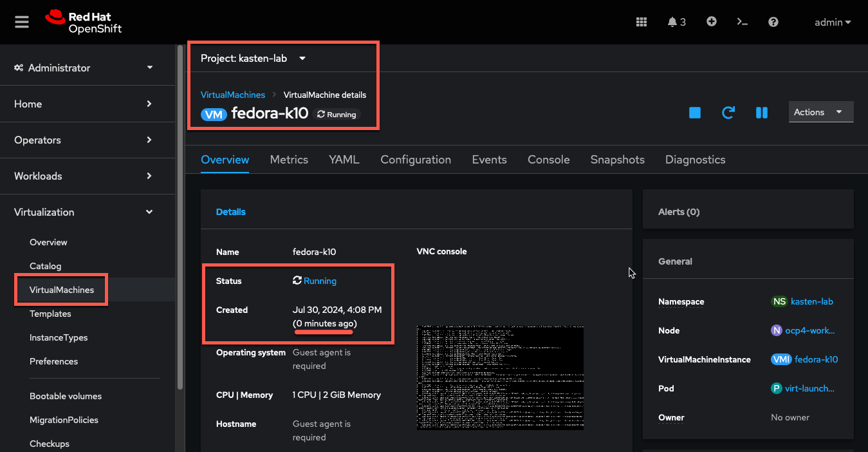Open InstanceTypes in the sidebar
The height and width of the screenshot is (452, 868).
click(59, 337)
